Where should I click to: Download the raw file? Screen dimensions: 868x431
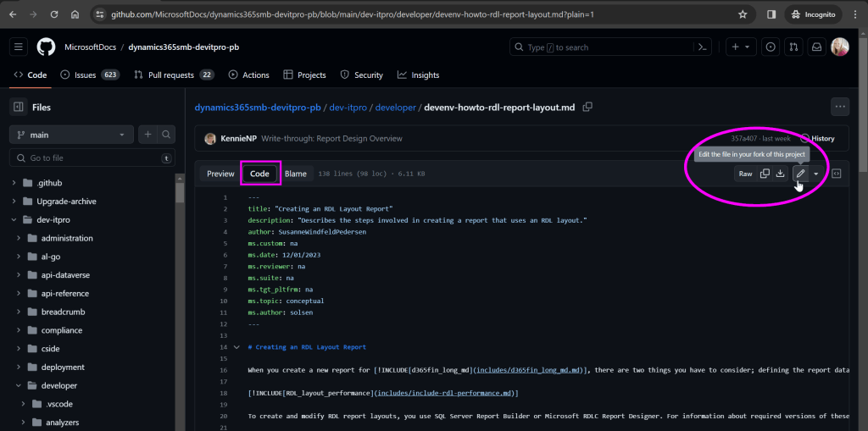pos(780,174)
